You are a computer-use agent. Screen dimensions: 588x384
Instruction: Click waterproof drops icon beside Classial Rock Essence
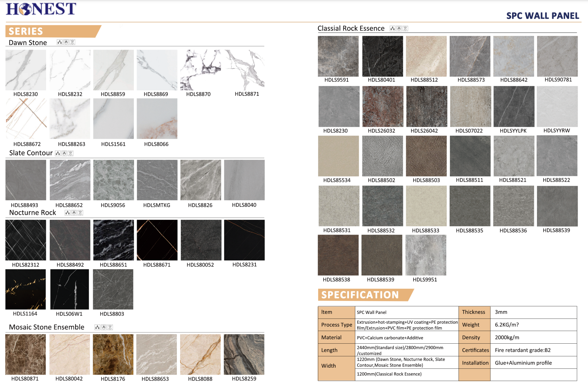tap(393, 28)
